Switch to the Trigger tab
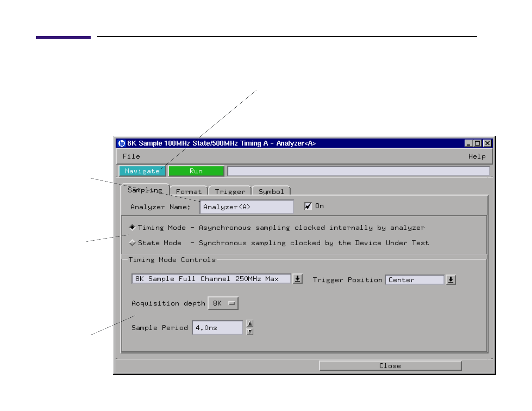532x411 pixels. click(x=230, y=191)
